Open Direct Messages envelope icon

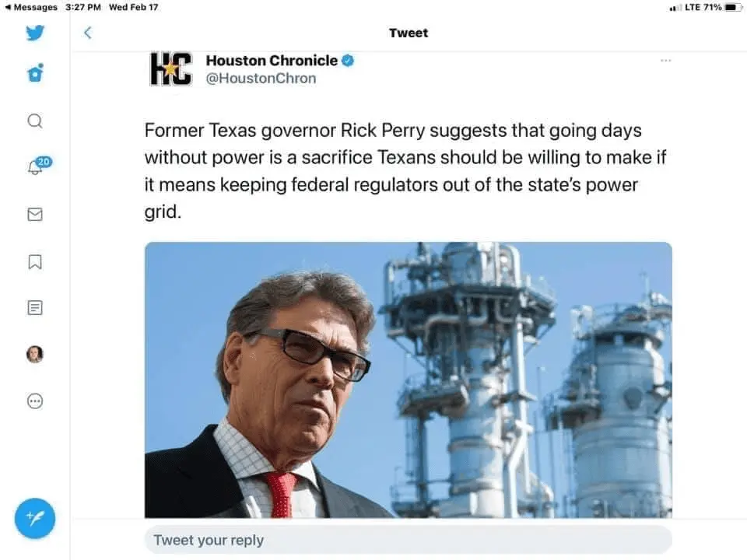coord(35,215)
